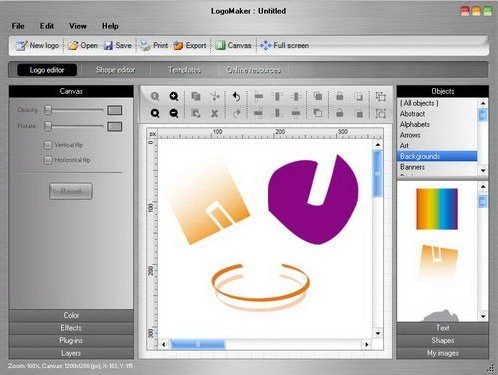498x375 pixels.
Task: Expand the Effects panel
Action: click(71, 328)
